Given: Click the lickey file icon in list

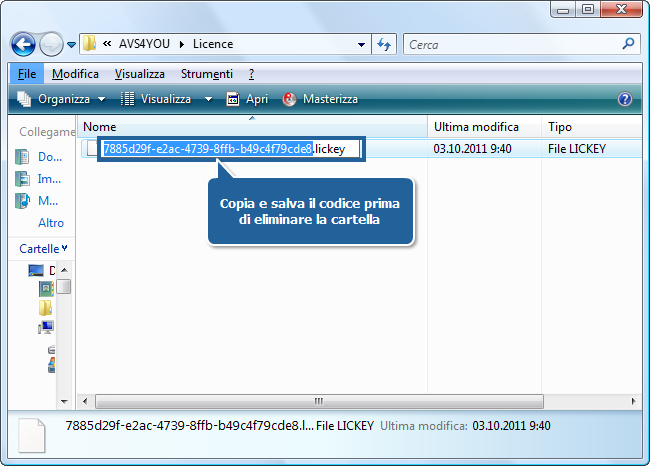Looking at the screenshot, I should click(x=90, y=148).
